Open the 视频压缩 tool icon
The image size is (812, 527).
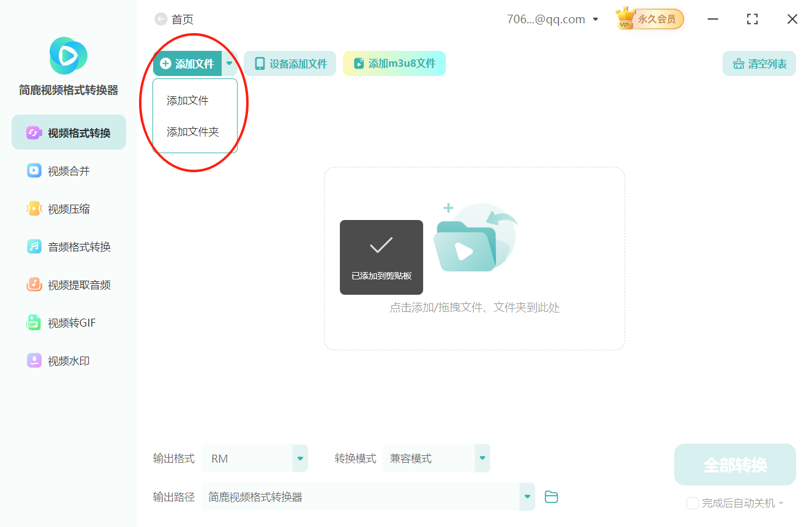[x=34, y=208]
